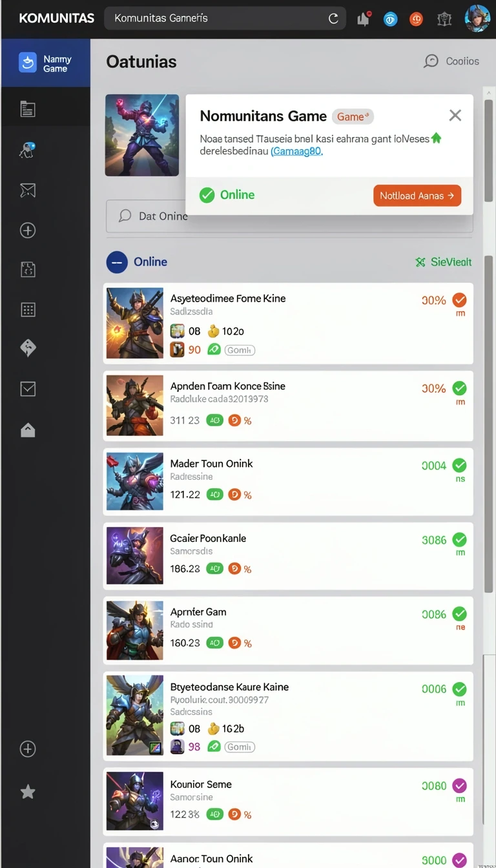Screen dimensions: 496x868
Task: Click the reload icon in search bar
Action: tap(333, 19)
